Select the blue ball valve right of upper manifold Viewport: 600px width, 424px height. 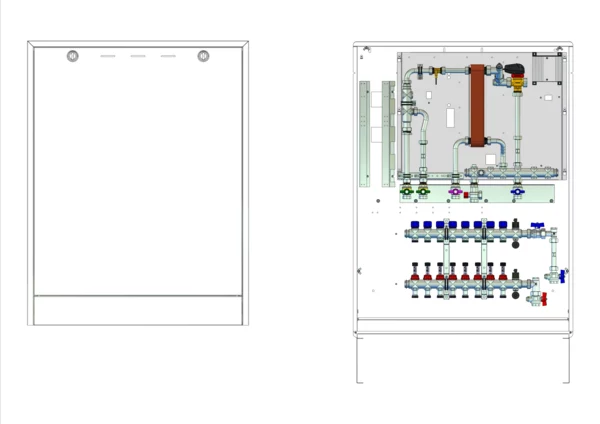pyautogui.click(x=538, y=227)
